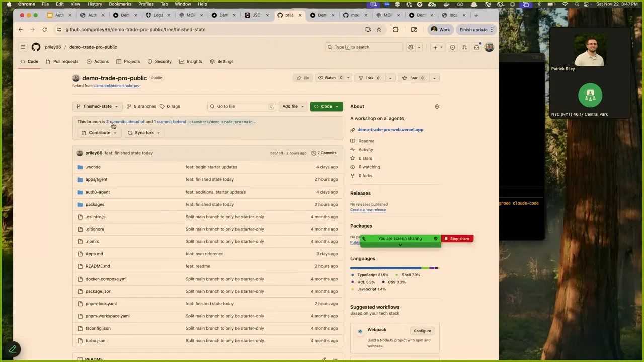The height and width of the screenshot is (362, 644).
Task: Open the Insights tab
Action: [x=191, y=61]
